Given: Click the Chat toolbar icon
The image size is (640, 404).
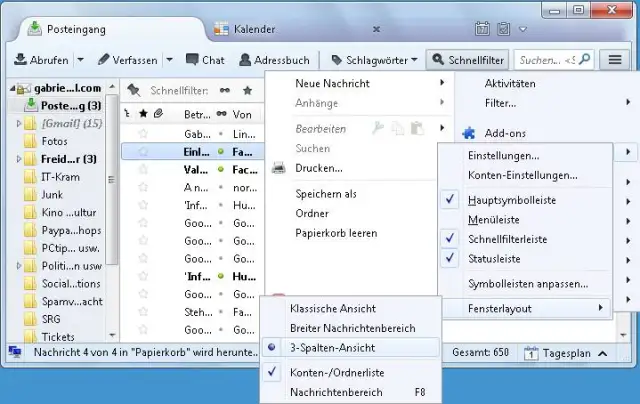Looking at the screenshot, I should (205, 60).
